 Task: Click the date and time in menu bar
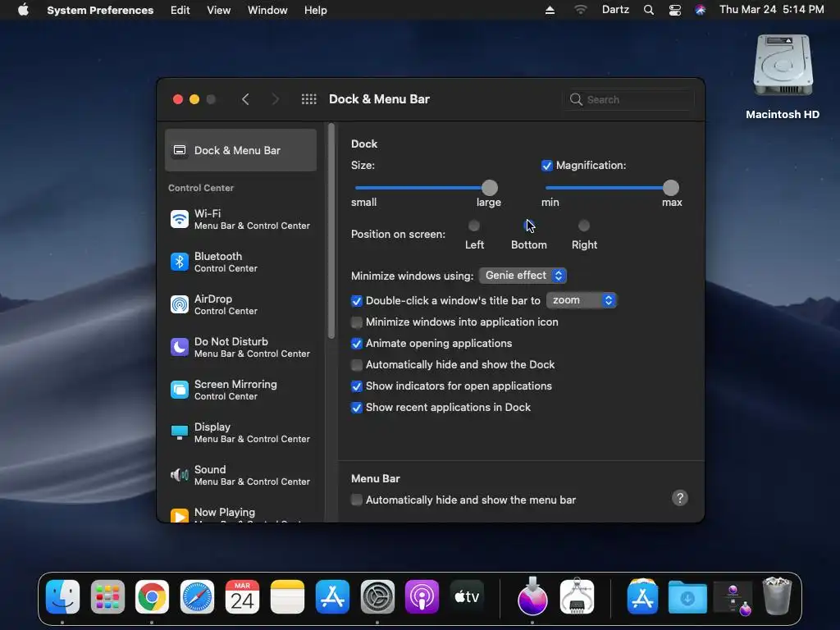(x=771, y=10)
